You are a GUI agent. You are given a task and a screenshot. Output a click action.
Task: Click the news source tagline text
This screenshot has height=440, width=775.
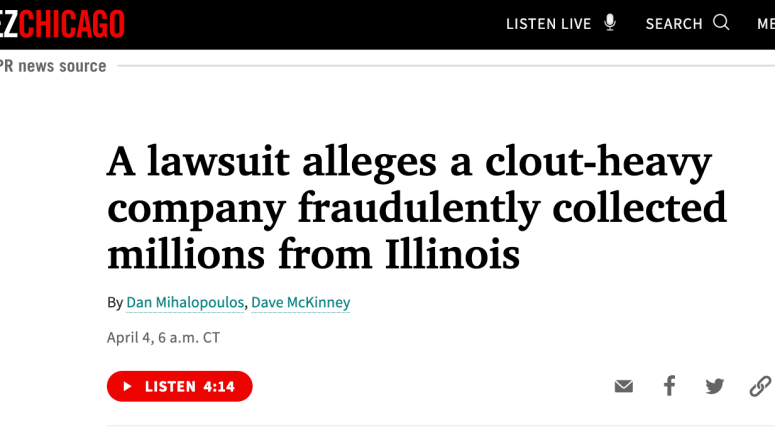tap(53, 66)
